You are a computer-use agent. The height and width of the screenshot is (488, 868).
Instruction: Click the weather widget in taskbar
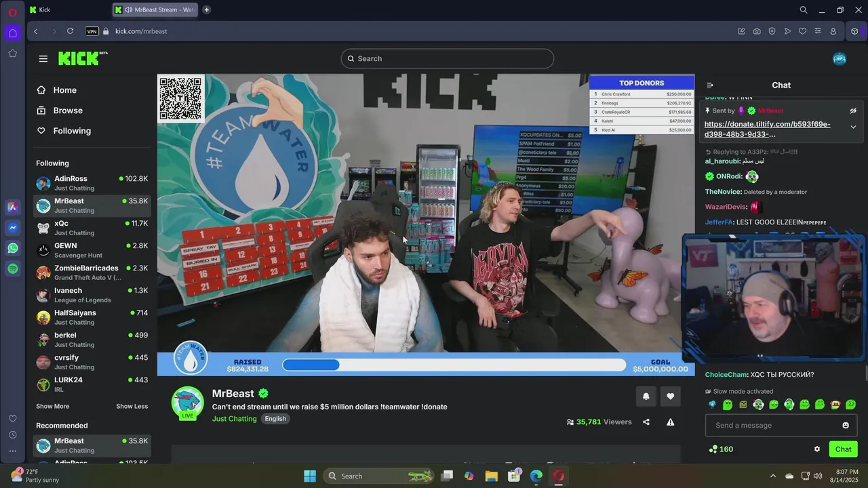34,476
